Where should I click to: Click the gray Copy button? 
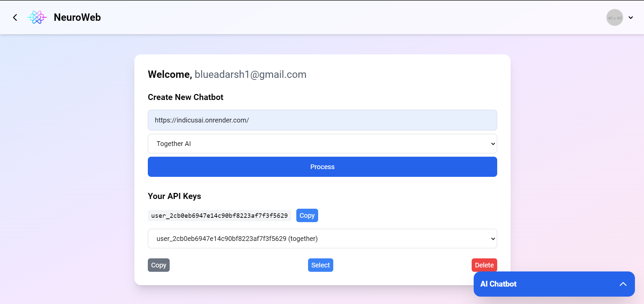coord(159,265)
